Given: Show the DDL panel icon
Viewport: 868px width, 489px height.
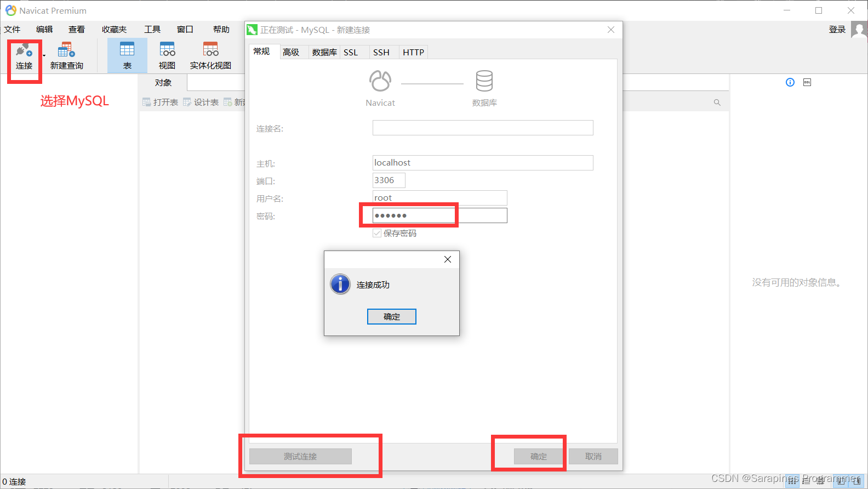Looking at the screenshot, I should 807,82.
